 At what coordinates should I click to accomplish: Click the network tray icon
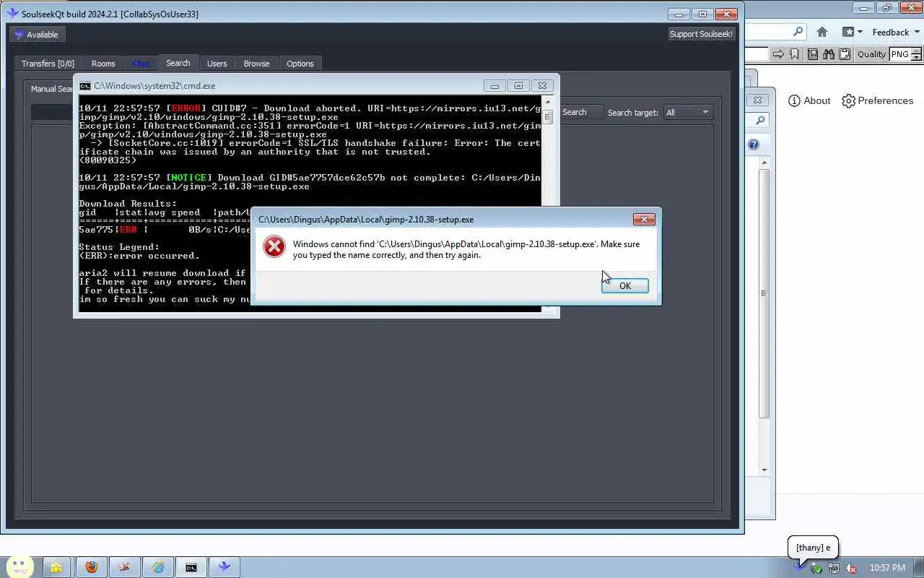click(x=834, y=569)
